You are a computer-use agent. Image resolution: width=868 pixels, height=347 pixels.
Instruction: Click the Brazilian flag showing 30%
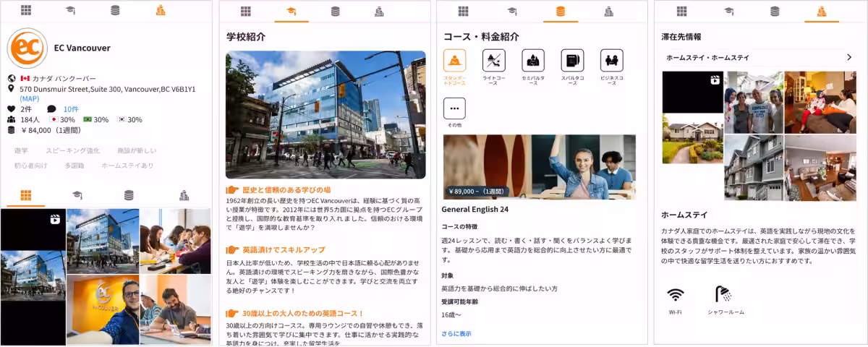pyautogui.click(x=88, y=119)
